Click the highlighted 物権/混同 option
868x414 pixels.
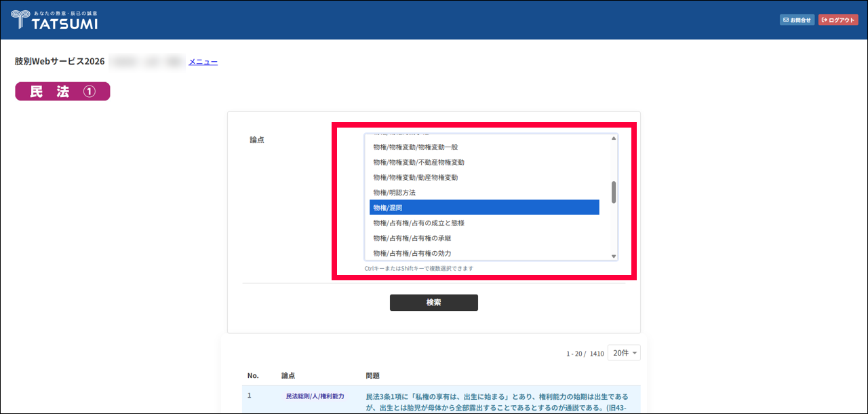484,208
